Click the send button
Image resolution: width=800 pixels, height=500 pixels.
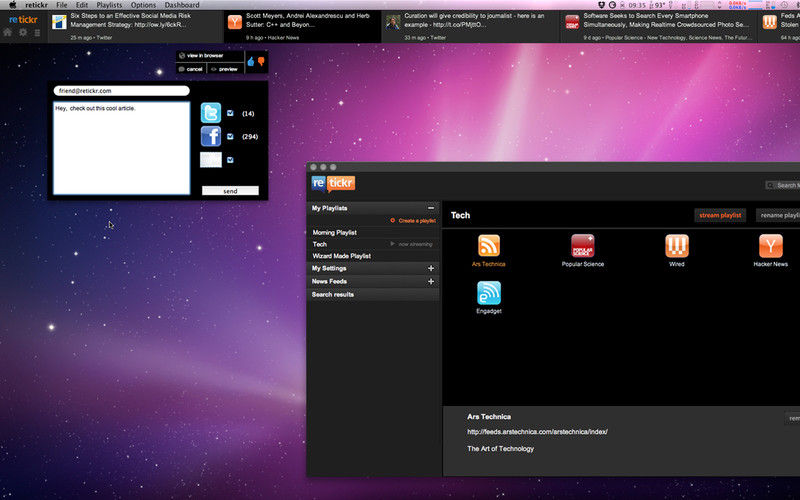230,191
